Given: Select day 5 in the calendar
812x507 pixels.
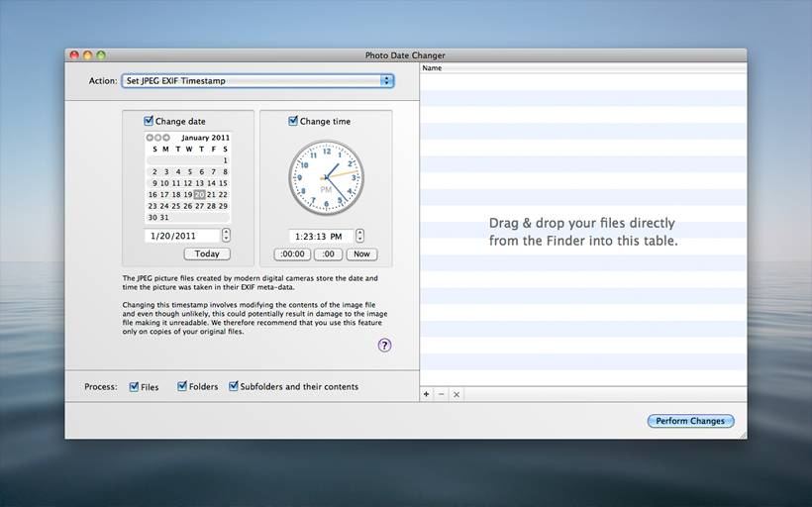Looking at the screenshot, I should tap(189, 172).
